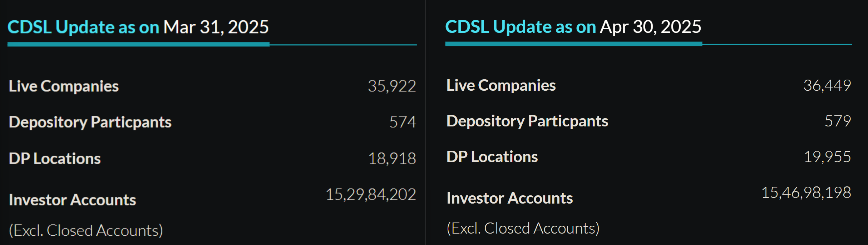
Task: Select Investor Accounts label in March panel
Action: click(x=73, y=200)
